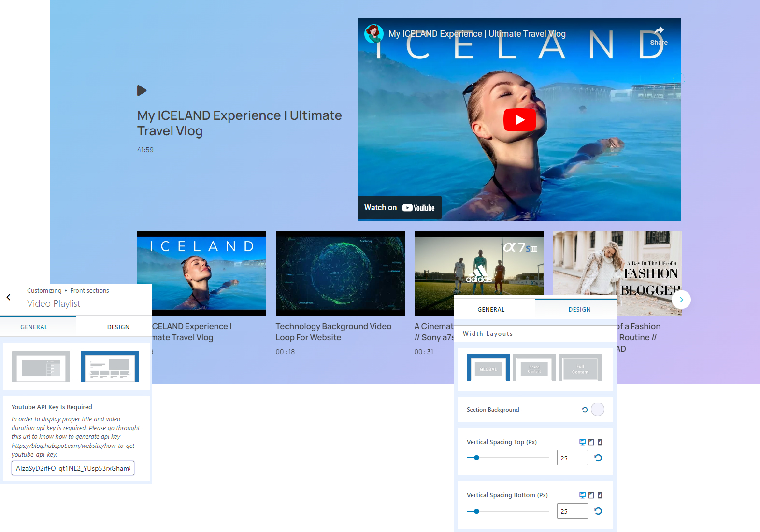Go back using the customizer back chevron

pyautogui.click(x=8, y=298)
